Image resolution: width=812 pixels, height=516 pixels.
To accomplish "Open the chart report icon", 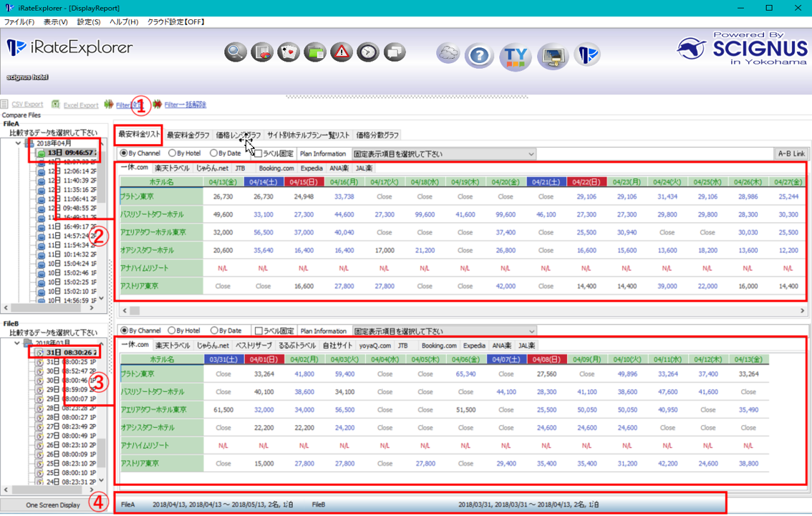I will point(262,52).
